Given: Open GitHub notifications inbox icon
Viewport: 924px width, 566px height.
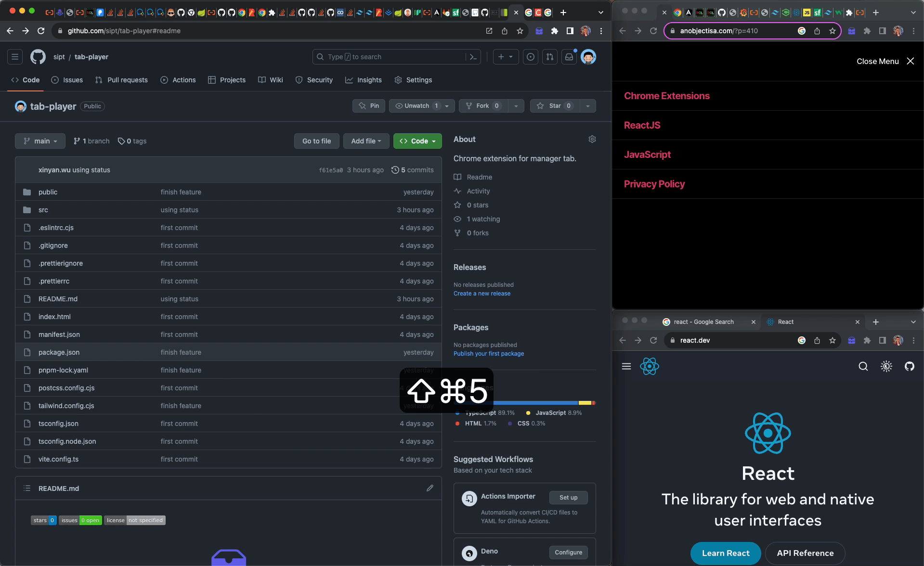Looking at the screenshot, I should 569,57.
